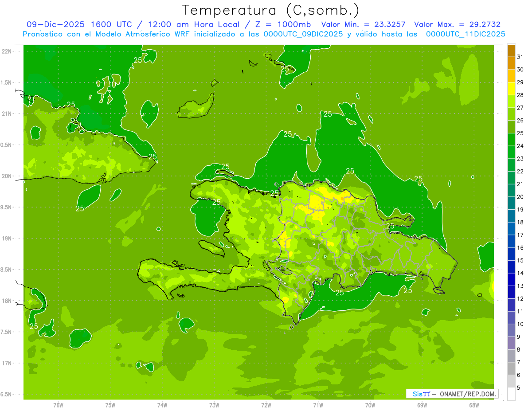Click the legend scale number 15

pyautogui.click(x=520, y=261)
